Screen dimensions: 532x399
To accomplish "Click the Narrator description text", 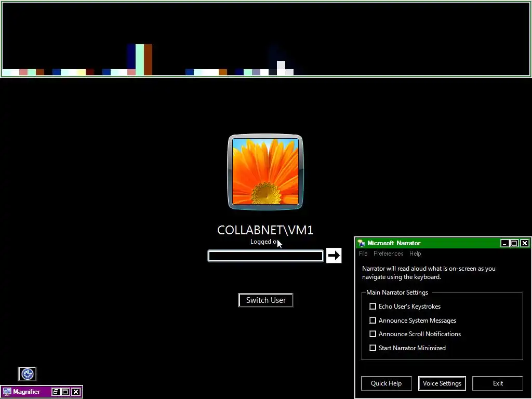I will (429, 272).
